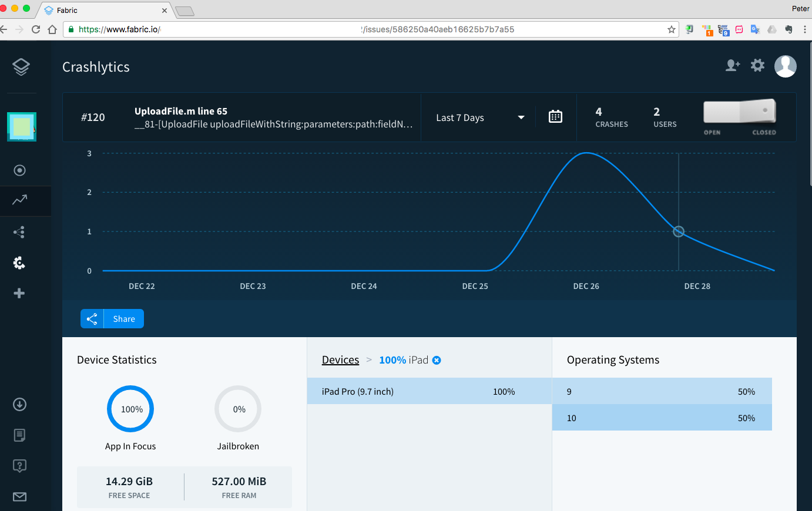
Task: Select the trending analytics sidebar icon
Action: (x=20, y=200)
